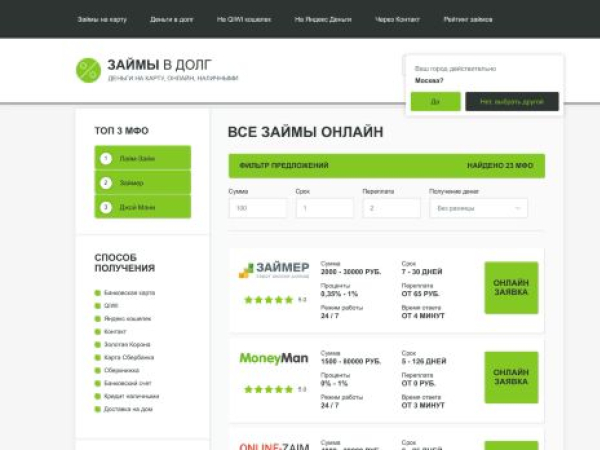600x450 pixels.
Task: Select Лайм Займ in top 3 МФО
Action: (x=143, y=158)
